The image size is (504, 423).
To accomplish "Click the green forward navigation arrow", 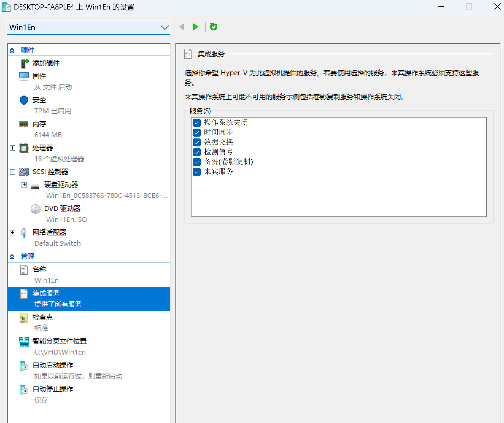I will (x=196, y=27).
